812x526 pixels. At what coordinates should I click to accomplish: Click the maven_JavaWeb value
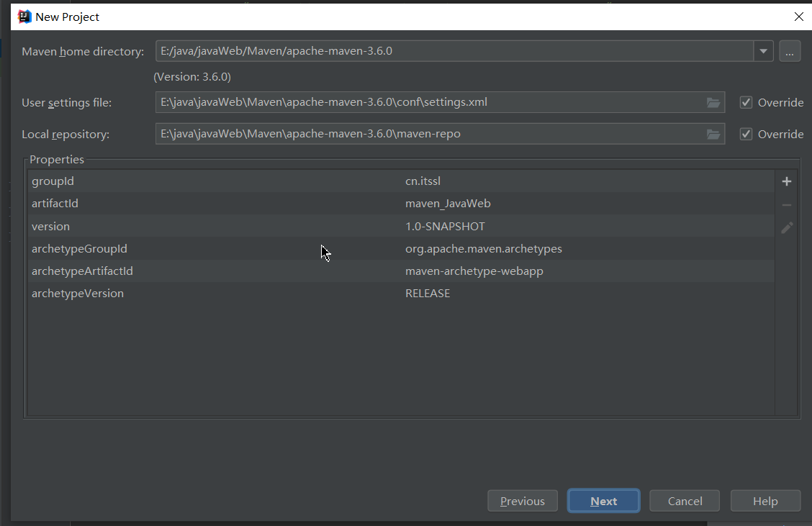(x=448, y=204)
